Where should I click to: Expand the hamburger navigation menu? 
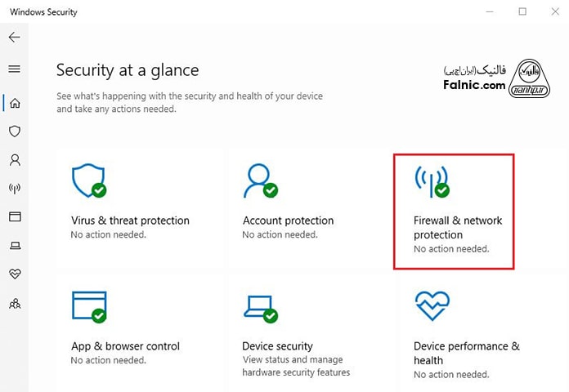[14, 69]
